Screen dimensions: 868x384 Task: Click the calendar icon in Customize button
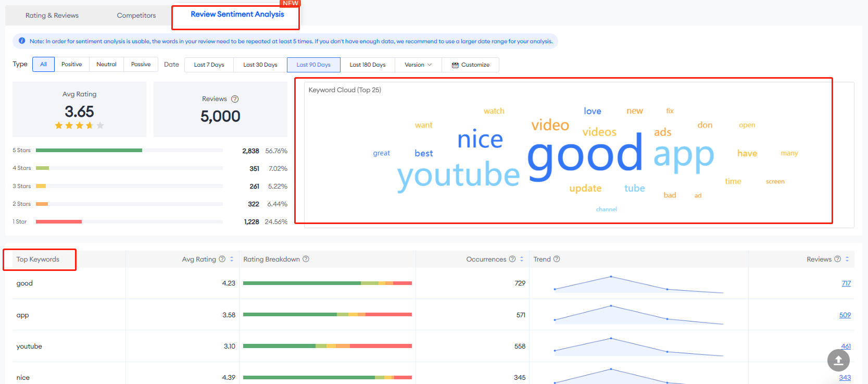point(455,65)
